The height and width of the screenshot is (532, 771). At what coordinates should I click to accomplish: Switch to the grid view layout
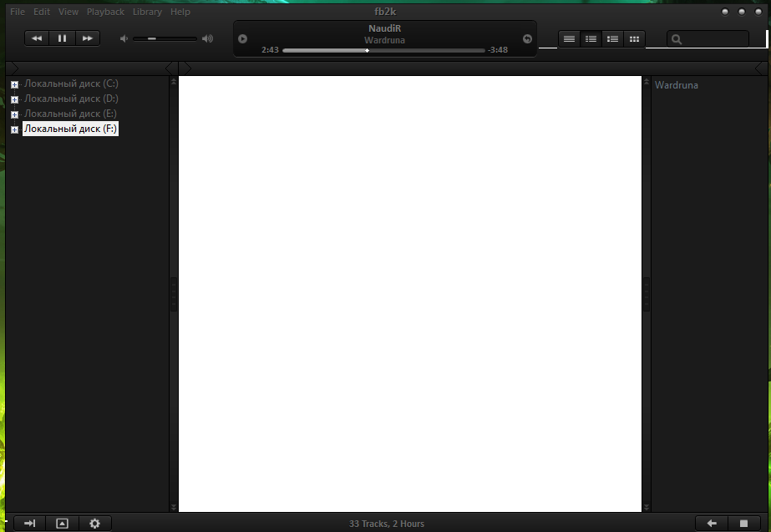634,38
